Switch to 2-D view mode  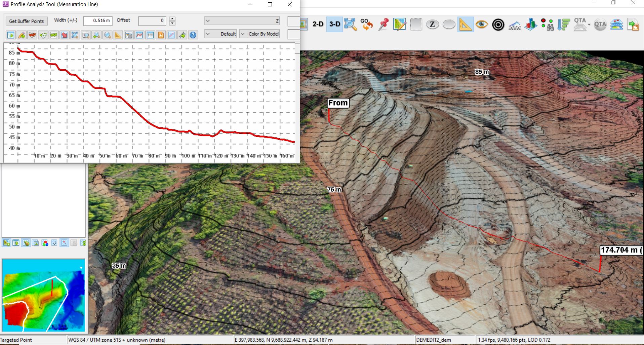pyautogui.click(x=317, y=24)
